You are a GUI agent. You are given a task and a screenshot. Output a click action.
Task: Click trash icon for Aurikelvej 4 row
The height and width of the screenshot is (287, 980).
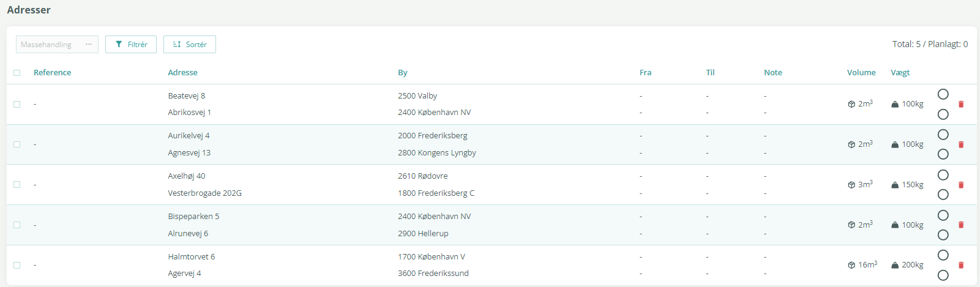point(961,144)
